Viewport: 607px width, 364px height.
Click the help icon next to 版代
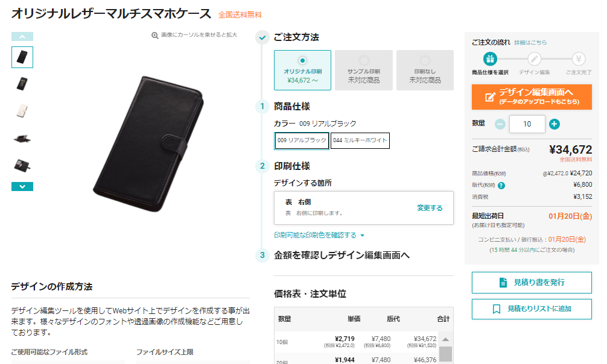pos(501,185)
